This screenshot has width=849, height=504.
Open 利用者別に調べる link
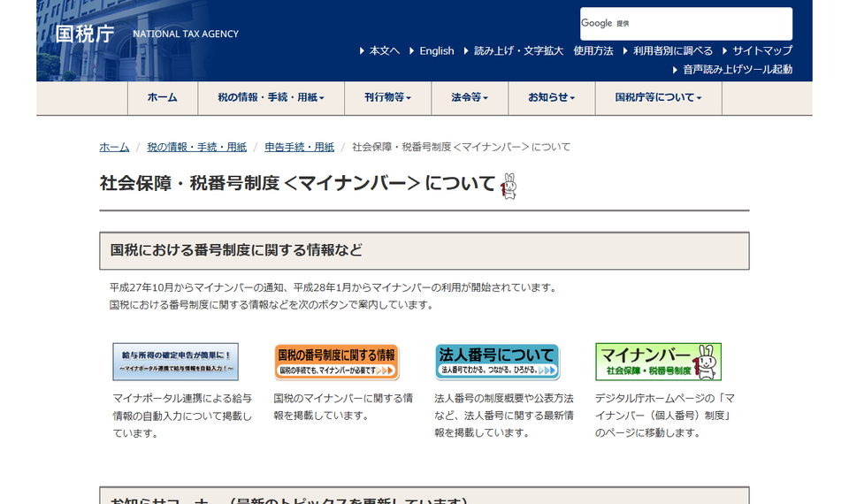tap(673, 51)
